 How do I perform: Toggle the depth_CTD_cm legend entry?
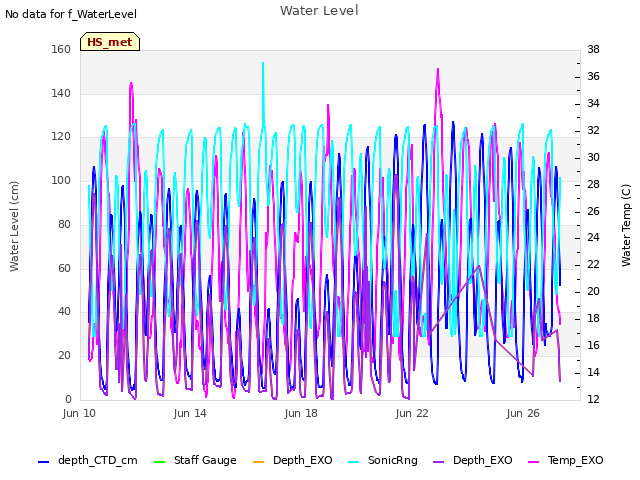pos(88,460)
